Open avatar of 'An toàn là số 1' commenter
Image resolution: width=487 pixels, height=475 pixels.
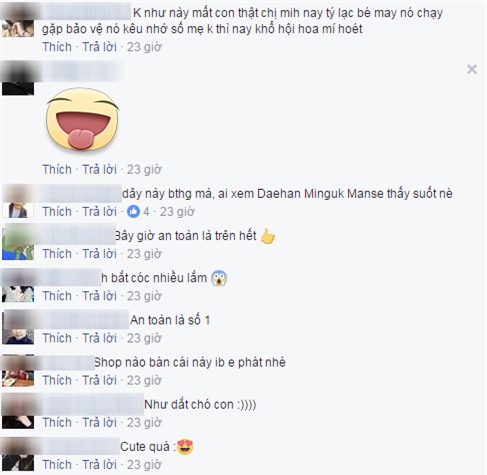coord(18,327)
